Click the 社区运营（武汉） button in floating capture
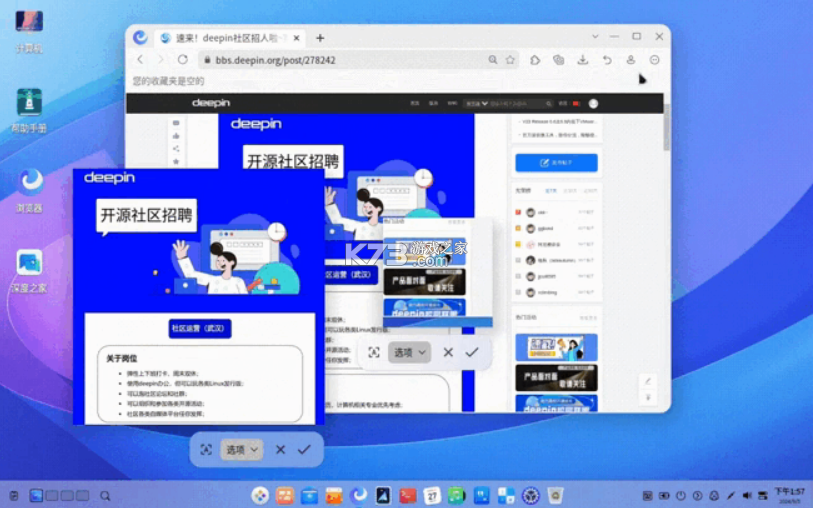This screenshot has height=508, width=813. tap(200, 329)
